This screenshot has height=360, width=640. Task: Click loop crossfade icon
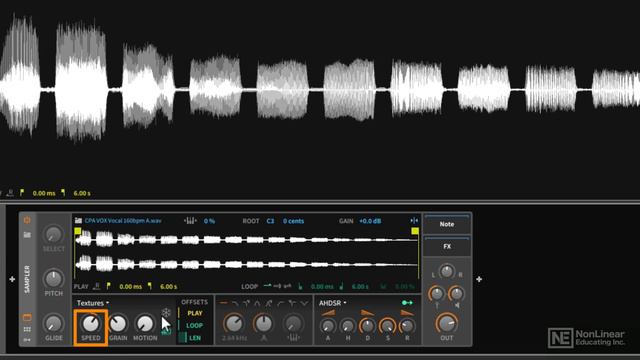point(383,286)
